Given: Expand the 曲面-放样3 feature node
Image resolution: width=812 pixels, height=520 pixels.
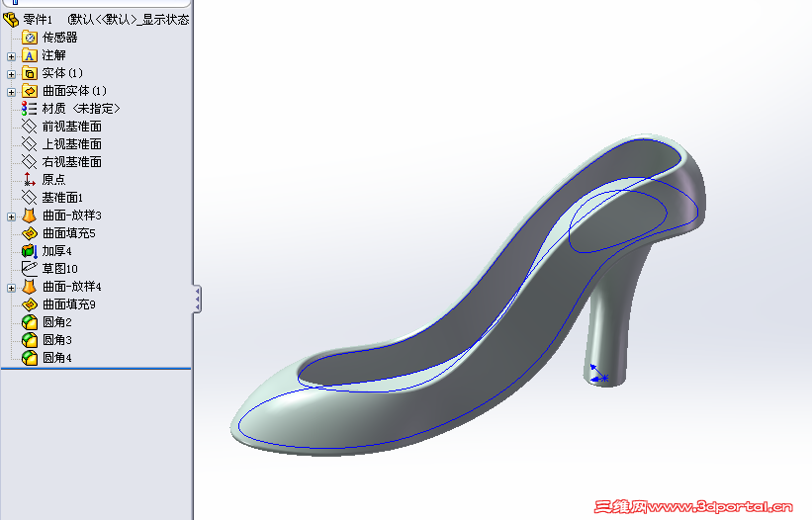Looking at the screenshot, I should point(12,217).
